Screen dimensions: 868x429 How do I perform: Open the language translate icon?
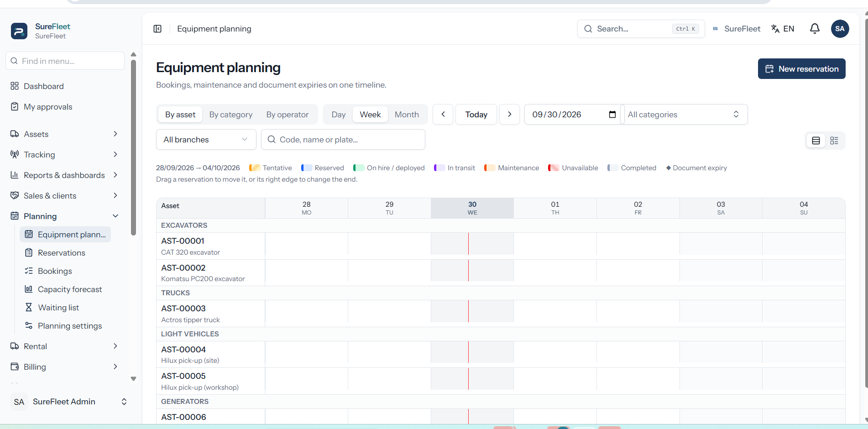click(x=775, y=29)
